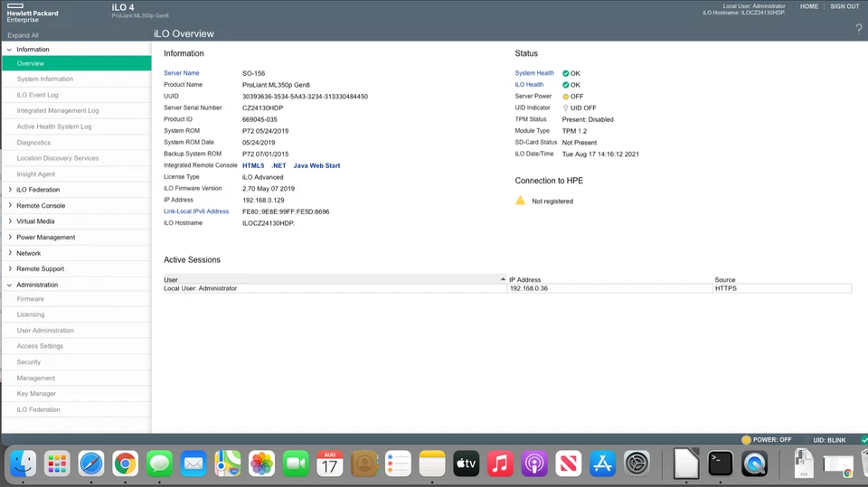Select Firmware under Administration

(x=30, y=299)
